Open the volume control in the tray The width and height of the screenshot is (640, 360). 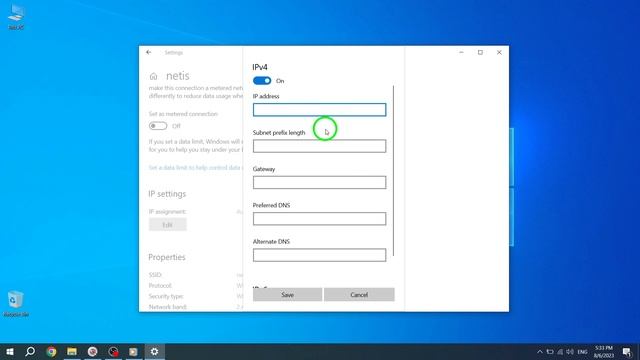[x=570, y=352]
